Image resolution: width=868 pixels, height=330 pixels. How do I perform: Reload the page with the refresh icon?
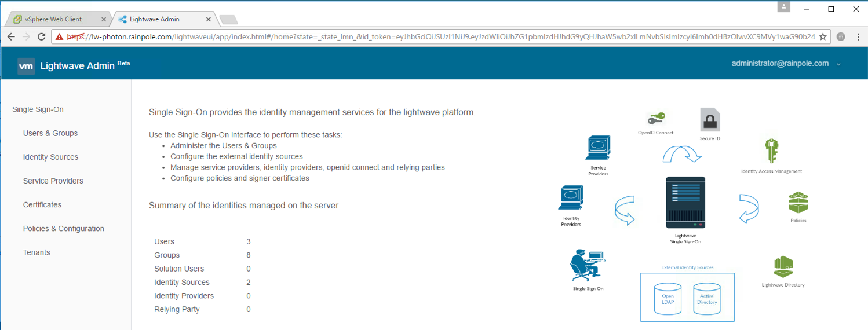pos(41,36)
